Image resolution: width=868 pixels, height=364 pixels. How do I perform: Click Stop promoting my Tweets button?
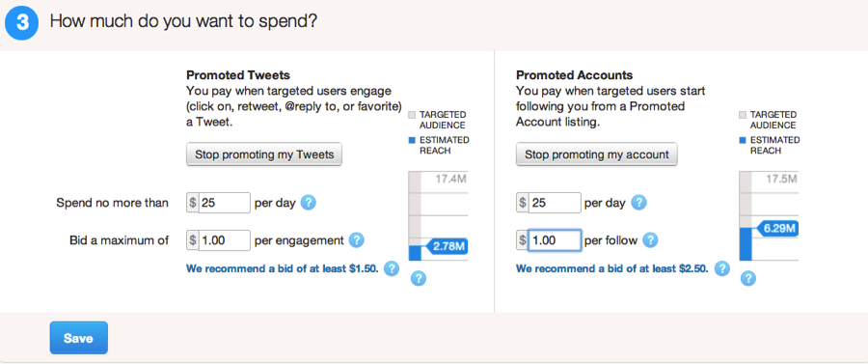pos(264,154)
